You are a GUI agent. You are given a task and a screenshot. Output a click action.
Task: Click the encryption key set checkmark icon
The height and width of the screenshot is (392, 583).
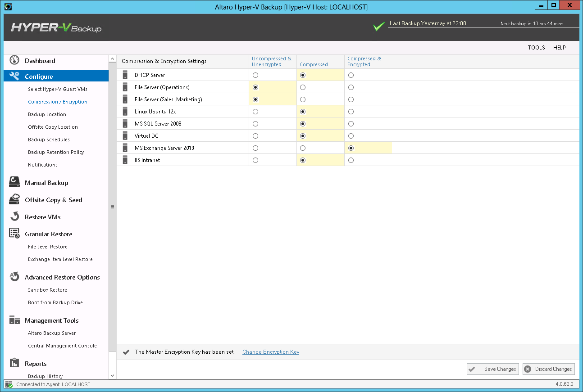tap(126, 352)
